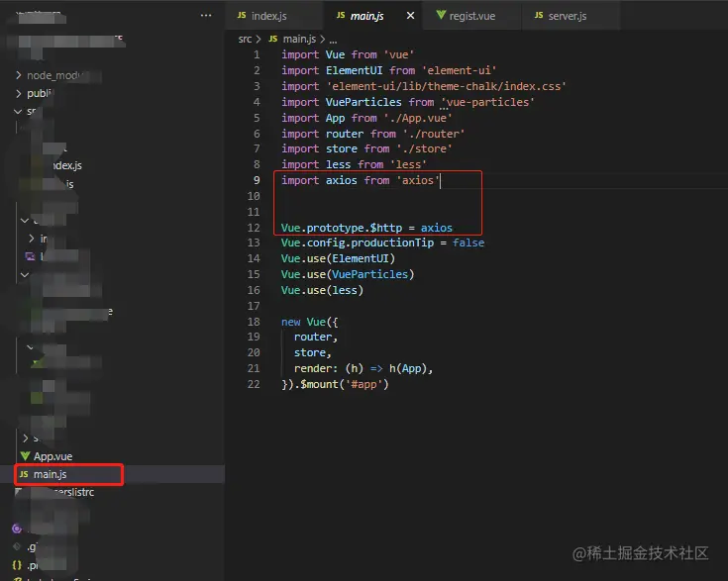The width and height of the screenshot is (728, 581).
Task: Click './store' import path on line 7
Action: pos(424,148)
